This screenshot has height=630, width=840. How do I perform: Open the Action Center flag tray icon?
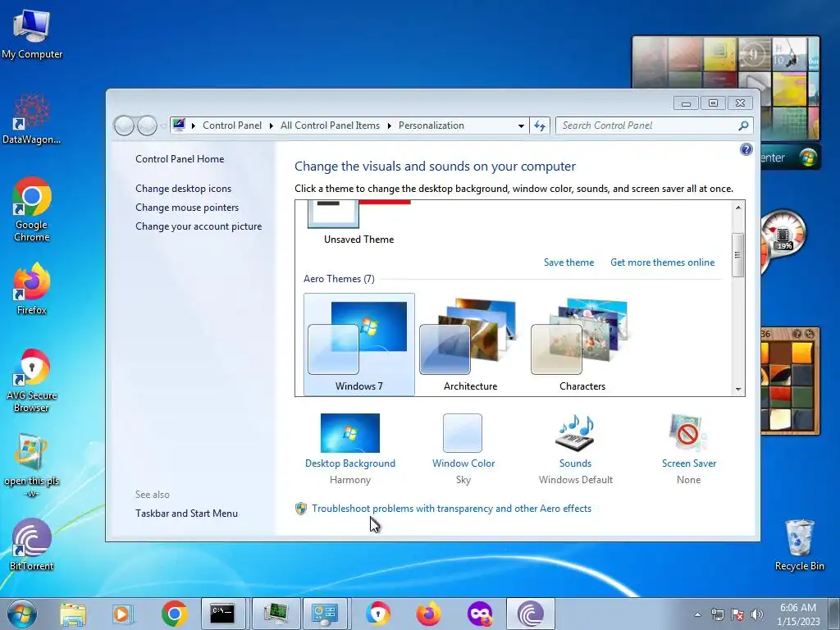point(737,614)
